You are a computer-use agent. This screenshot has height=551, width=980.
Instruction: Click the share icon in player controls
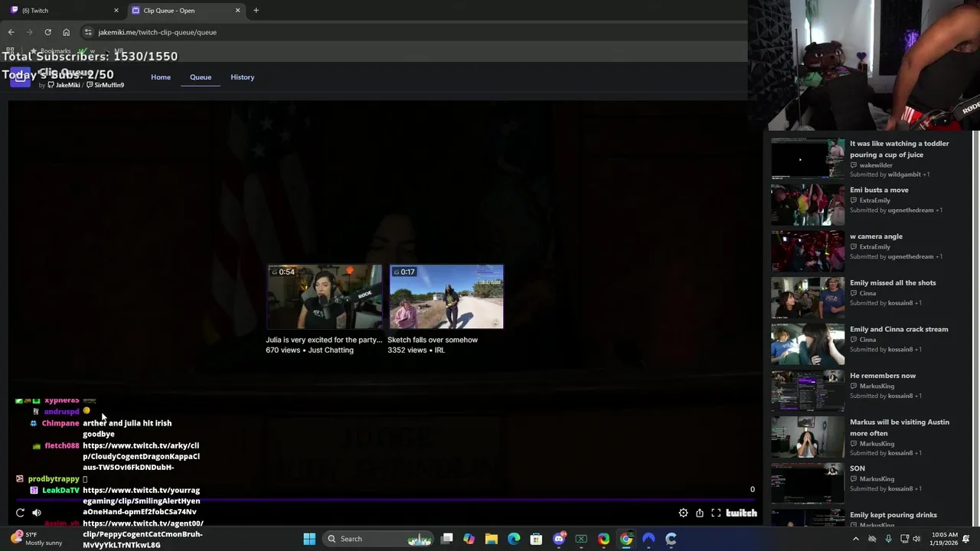[700, 513]
